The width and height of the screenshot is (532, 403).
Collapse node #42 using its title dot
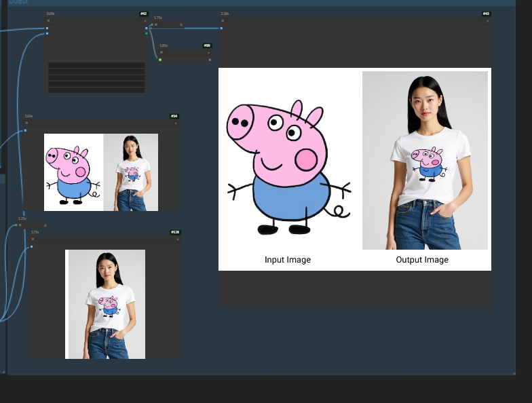point(49,20)
